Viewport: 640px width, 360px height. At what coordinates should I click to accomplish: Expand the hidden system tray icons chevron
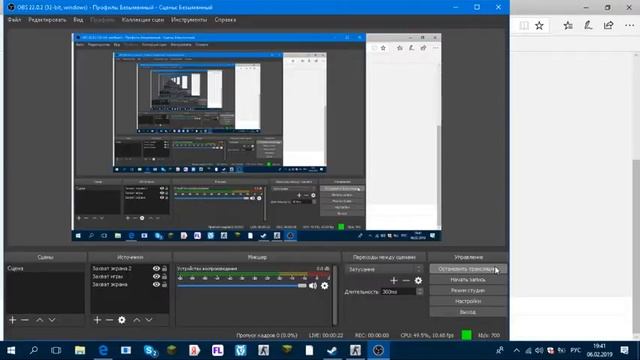(x=516, y=351)
